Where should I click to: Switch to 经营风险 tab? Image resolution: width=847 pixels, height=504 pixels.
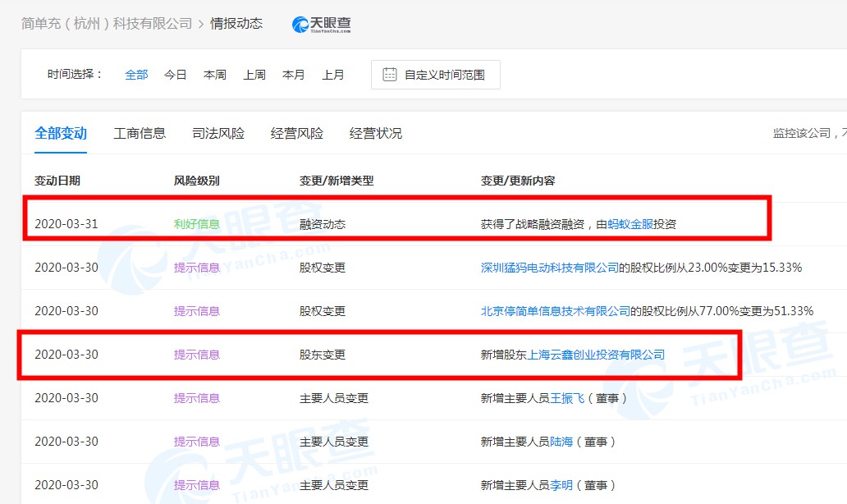pos(297,134)
